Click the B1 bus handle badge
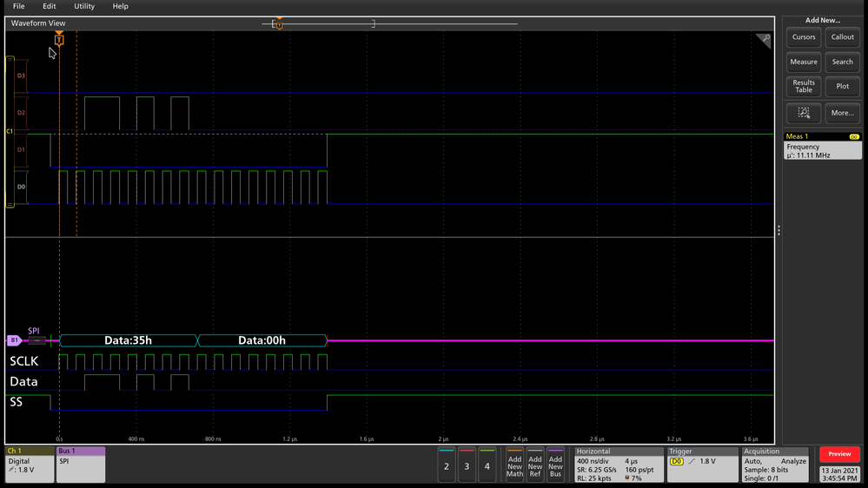The image size is (868, 488). (x=14, y=340)
